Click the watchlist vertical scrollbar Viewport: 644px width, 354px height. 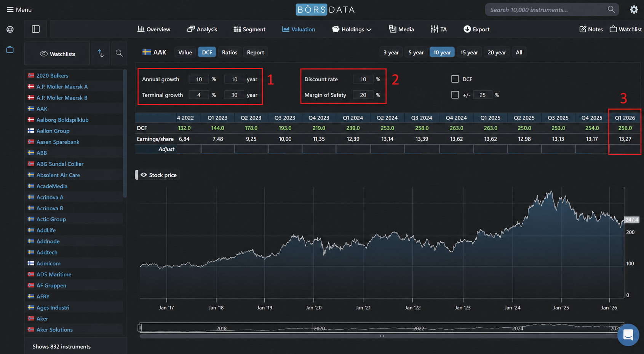click(125, 133)
